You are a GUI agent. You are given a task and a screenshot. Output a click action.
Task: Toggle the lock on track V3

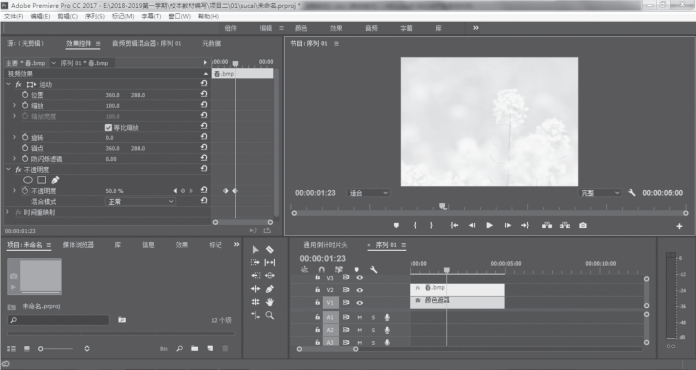tap(317, 277)
